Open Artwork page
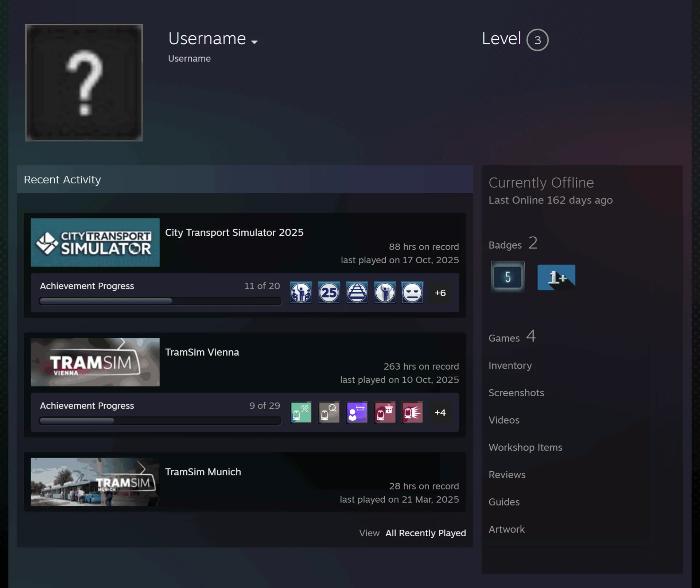This screenshot has height=588, width=700. 506,529
